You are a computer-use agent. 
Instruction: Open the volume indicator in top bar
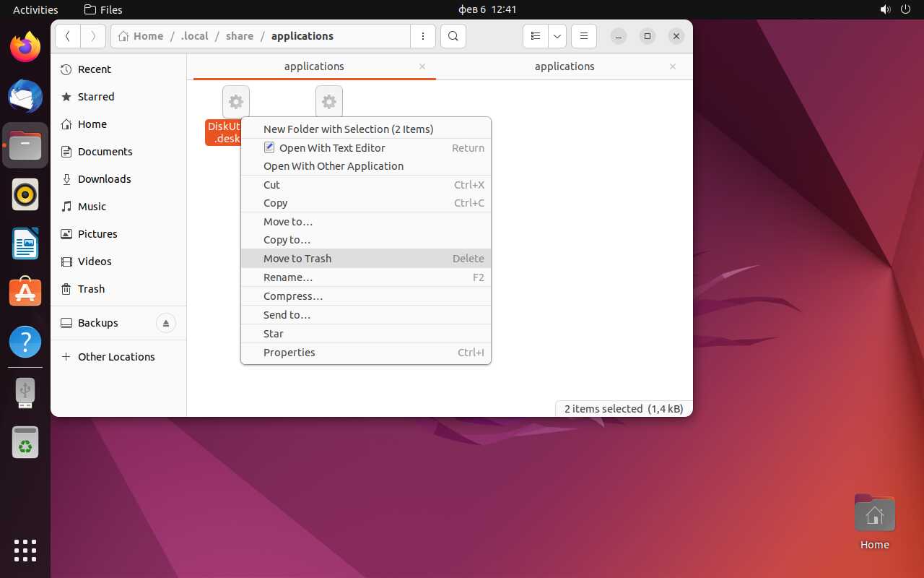[886, 9]
